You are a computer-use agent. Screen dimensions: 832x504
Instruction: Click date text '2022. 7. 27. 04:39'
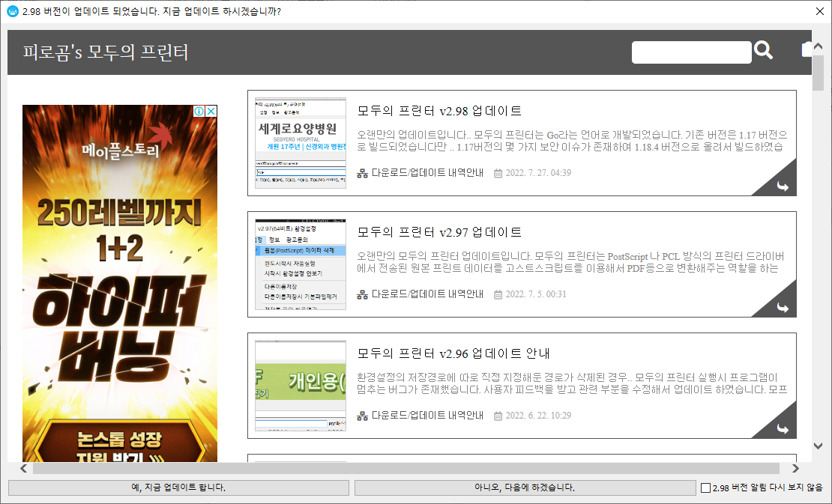[538, 173]
